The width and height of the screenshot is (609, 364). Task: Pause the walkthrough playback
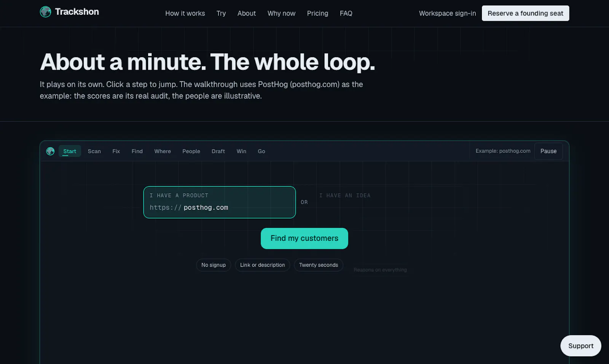548,151
